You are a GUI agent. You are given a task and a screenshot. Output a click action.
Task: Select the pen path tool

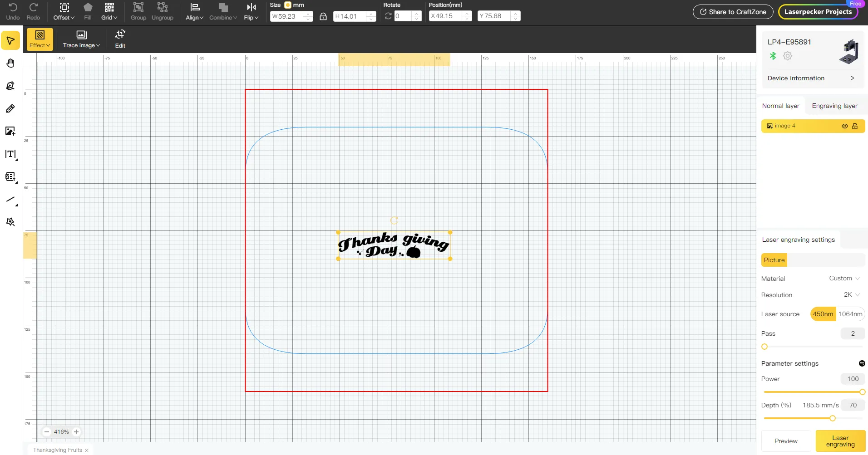click(x=10, y=86)
